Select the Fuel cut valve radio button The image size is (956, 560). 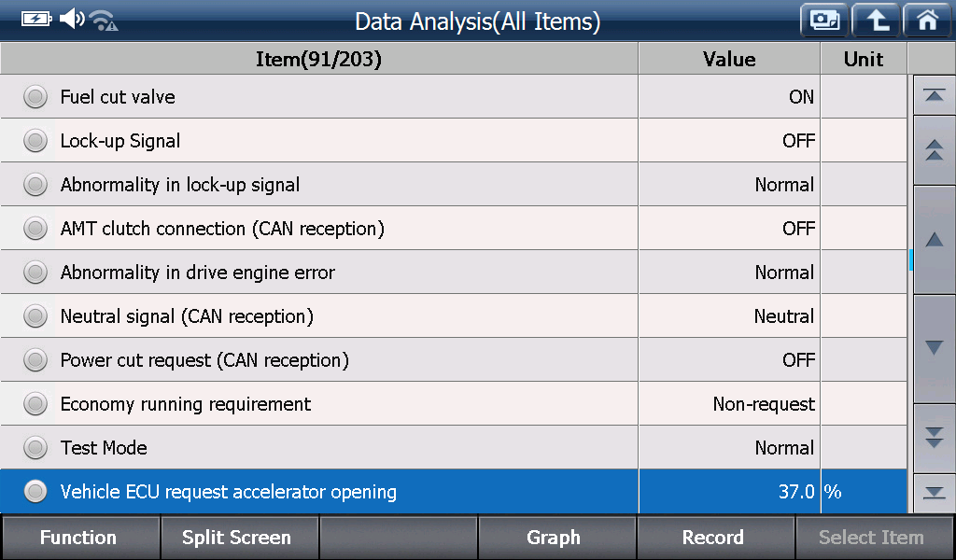click(x=35, y=97)
